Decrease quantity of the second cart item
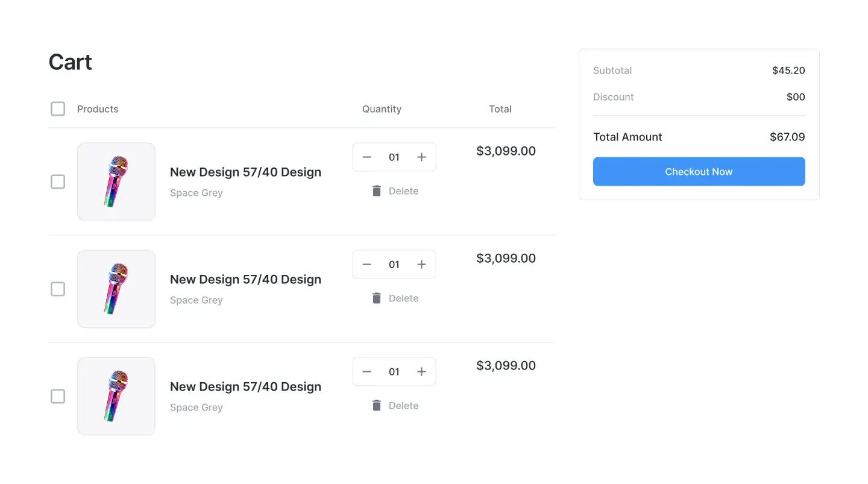This screenshot has height=484, width=868. (x=366, y=265)
